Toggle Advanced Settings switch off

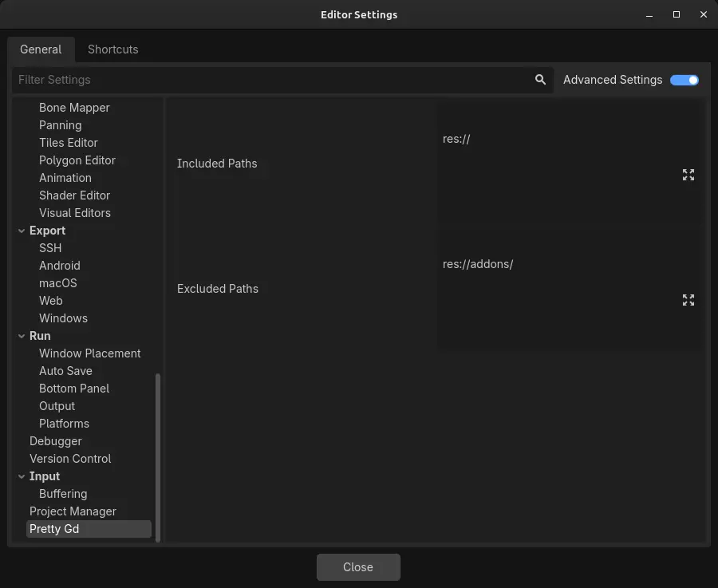(684, 80)
